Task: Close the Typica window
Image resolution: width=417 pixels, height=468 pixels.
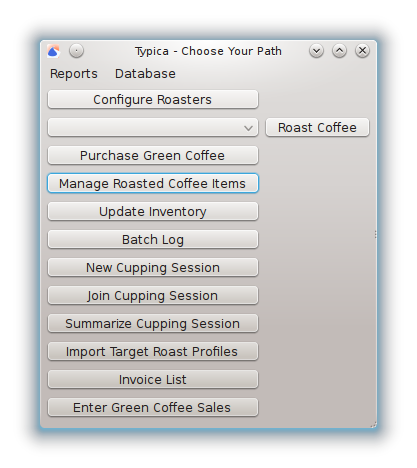Action: (362, 51)
